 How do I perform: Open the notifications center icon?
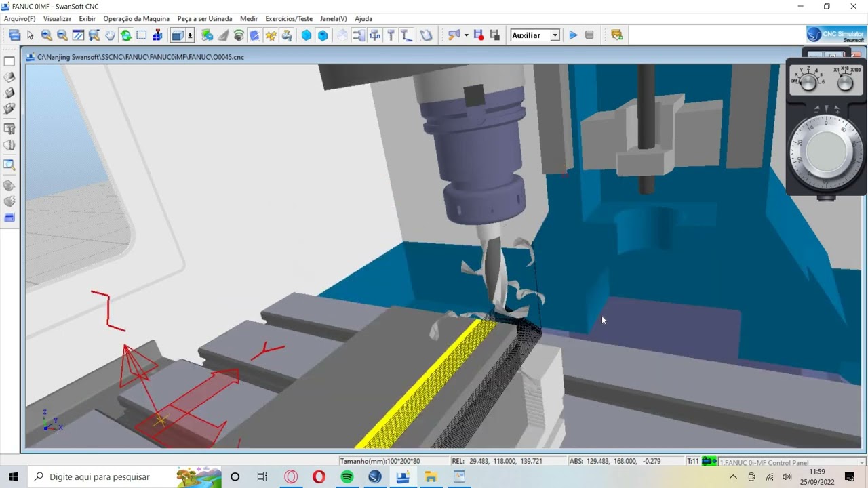coord(850,477)
